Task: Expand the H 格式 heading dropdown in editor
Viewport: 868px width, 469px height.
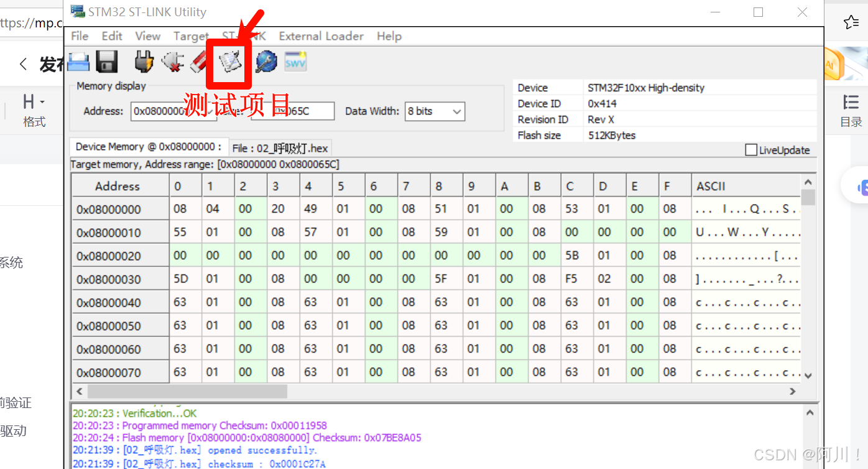Action: (x=34, y=111)
